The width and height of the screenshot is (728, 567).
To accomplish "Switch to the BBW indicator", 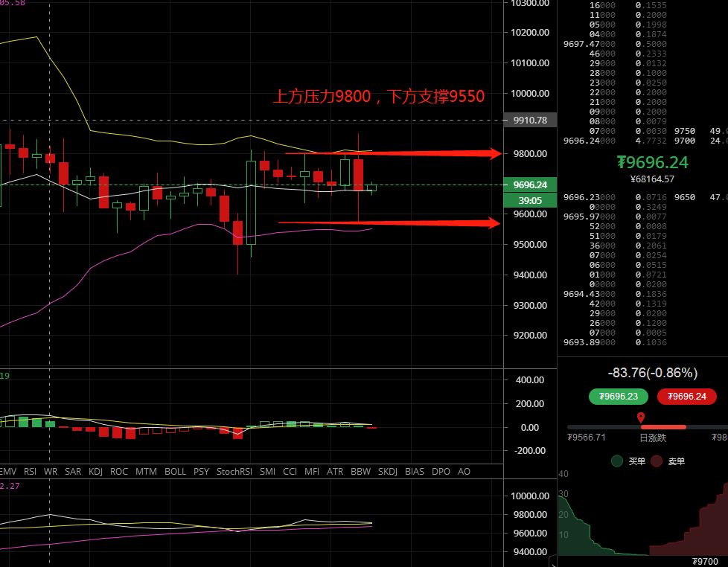I will 361,472.
